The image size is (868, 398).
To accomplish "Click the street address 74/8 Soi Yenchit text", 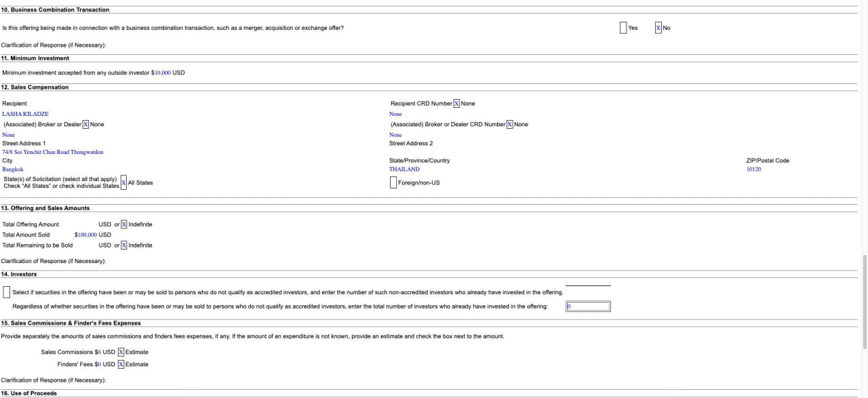I will (x=53, y=153).
